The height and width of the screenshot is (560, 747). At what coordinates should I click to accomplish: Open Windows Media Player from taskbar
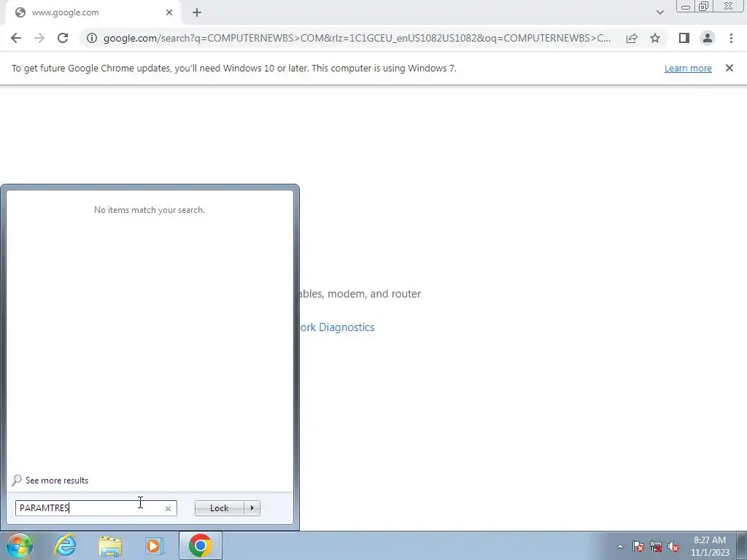coord(155,545)
